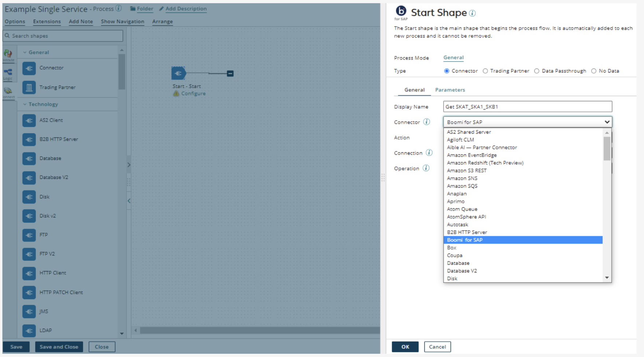Collapse the Technology shapes section
This screenshot has width=644, height=357.
pos(25,104)
